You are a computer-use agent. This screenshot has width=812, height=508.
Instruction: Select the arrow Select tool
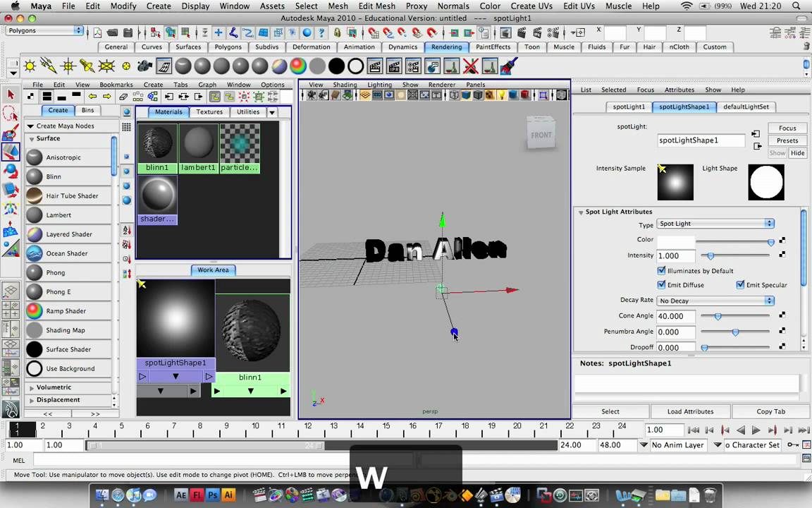11,95
